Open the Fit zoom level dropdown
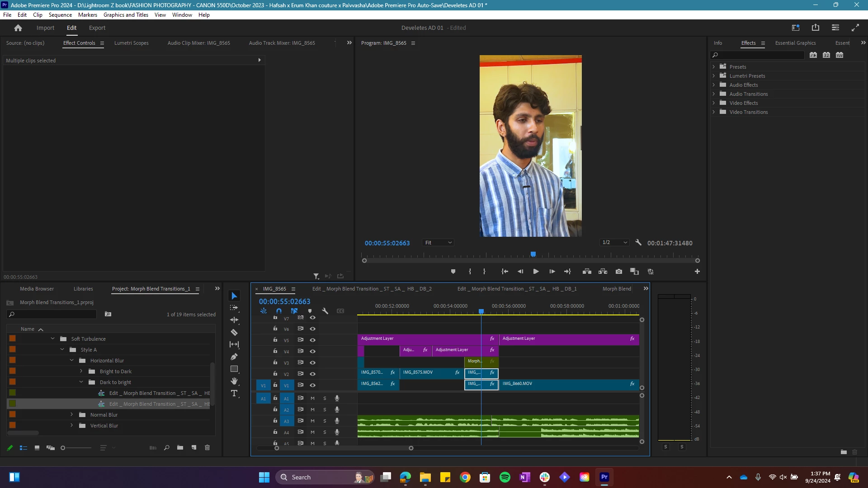The width and height of the screenshot is (868, 488). click(438, 243)
